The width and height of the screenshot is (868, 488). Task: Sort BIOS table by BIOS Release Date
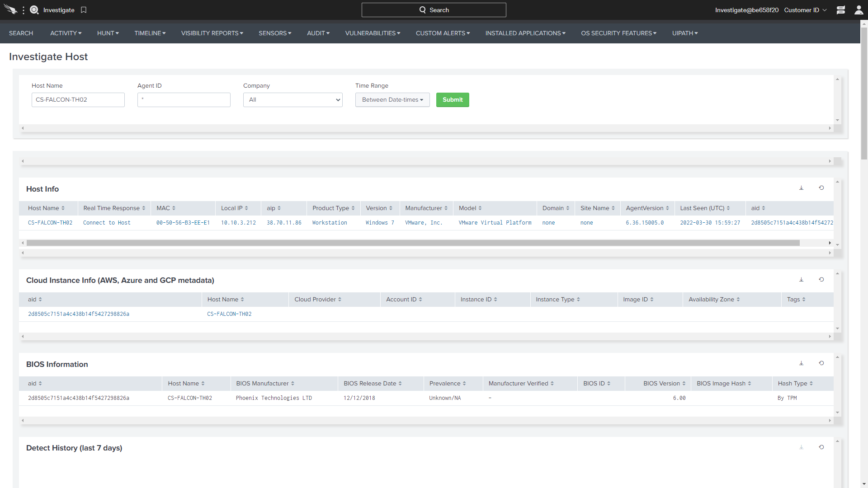pyautogui.click(x=373, y=384)
